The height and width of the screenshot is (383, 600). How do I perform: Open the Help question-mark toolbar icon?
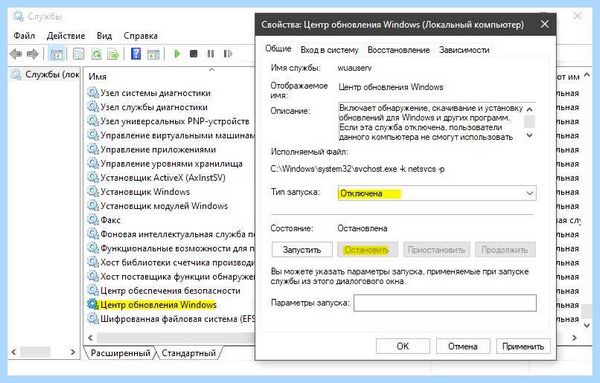pyautogui.click(x=136, y=54)
